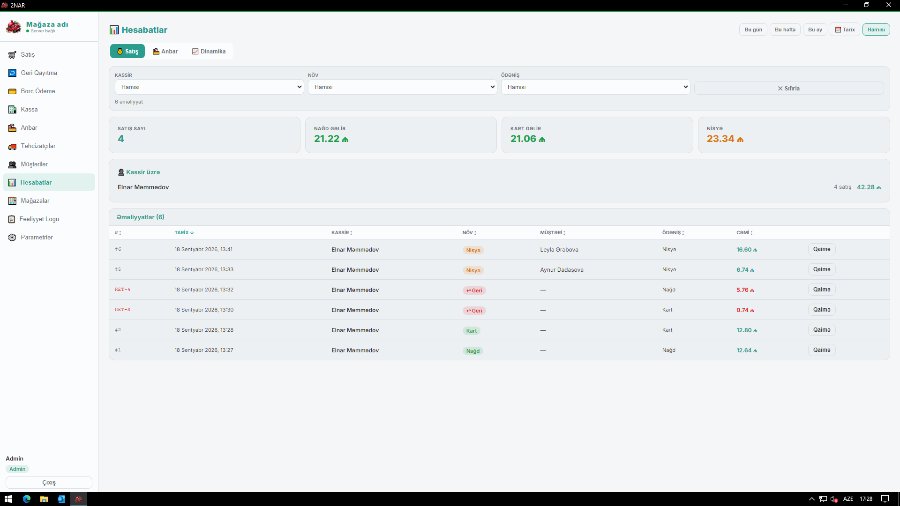Click the calendar icon on Tarix button
The image size is (900, 506).
pos(837,30)
